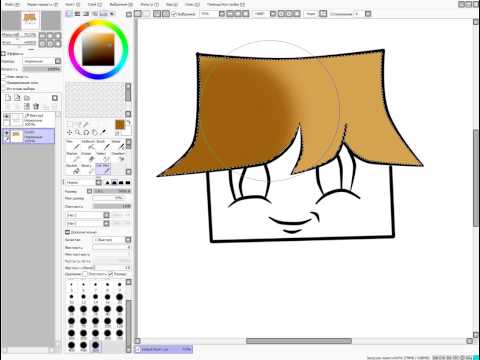Open the brush texture dropdown
This screenshot has width=480, height=360.
[x=106, y=223]
